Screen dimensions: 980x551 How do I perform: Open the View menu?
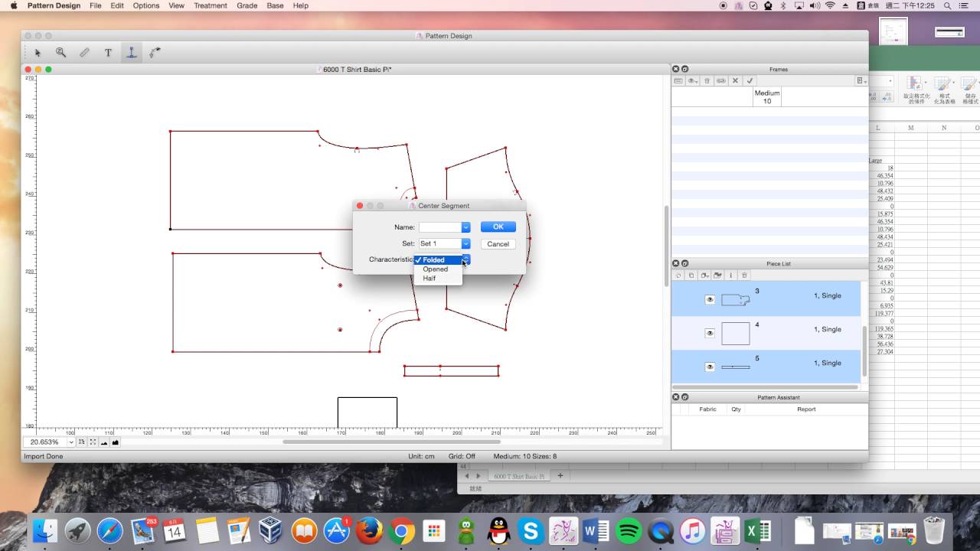click(x=176, y=5)
